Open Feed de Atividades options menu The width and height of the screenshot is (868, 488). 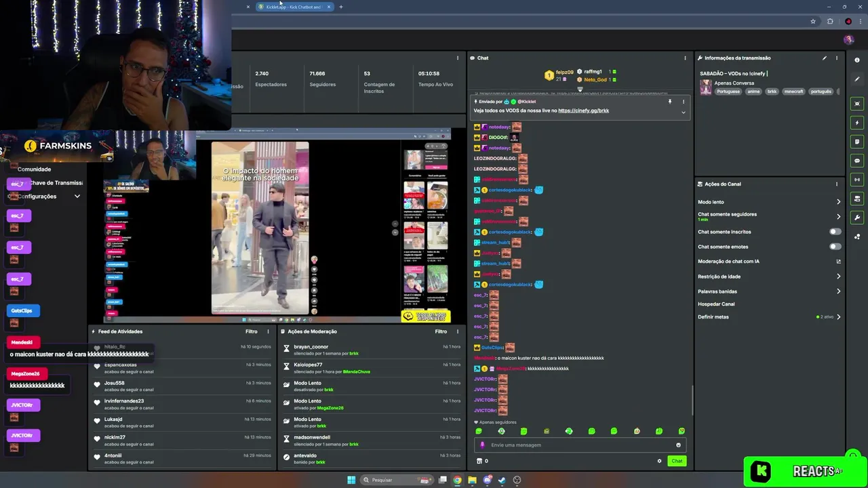[268, 331]
